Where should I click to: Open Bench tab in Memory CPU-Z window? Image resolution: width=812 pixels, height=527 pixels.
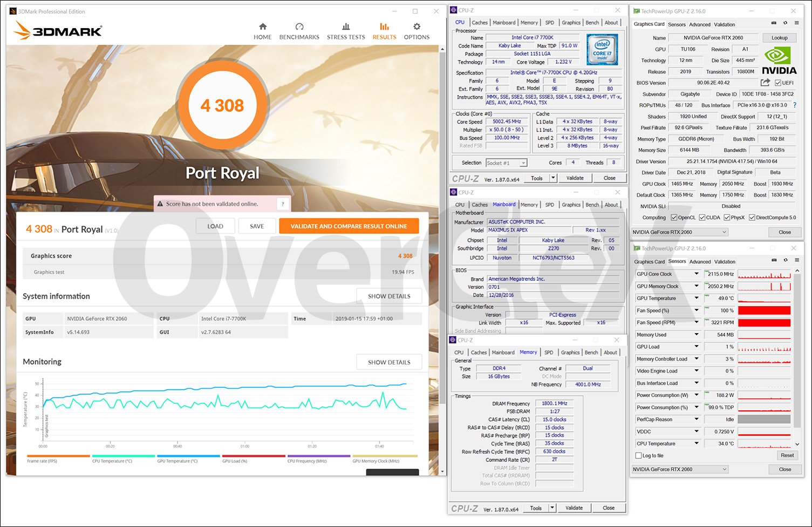click(x=591, y=353)
